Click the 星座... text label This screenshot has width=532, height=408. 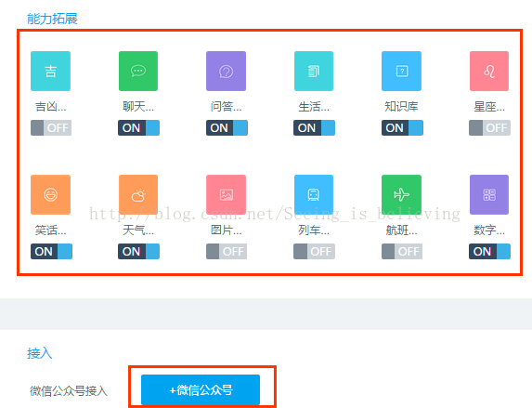coord(489,107)
